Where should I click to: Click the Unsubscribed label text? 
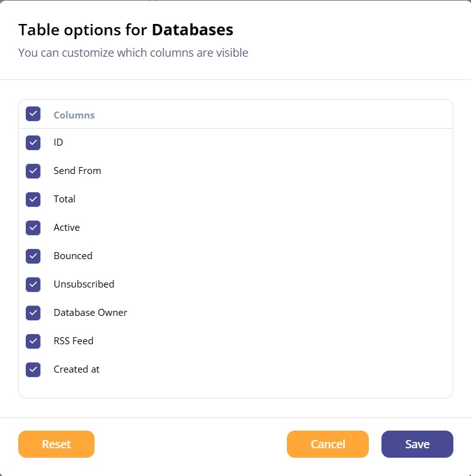84,284
